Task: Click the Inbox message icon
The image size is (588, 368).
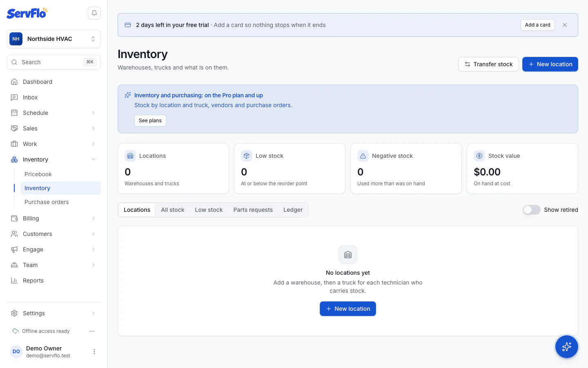Action: (x=14, y=97)
